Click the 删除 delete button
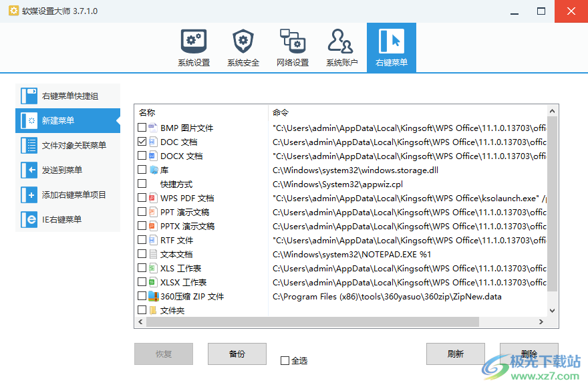Image resolution: width=588 pixels, height=387 pixels. click(529, 354)
